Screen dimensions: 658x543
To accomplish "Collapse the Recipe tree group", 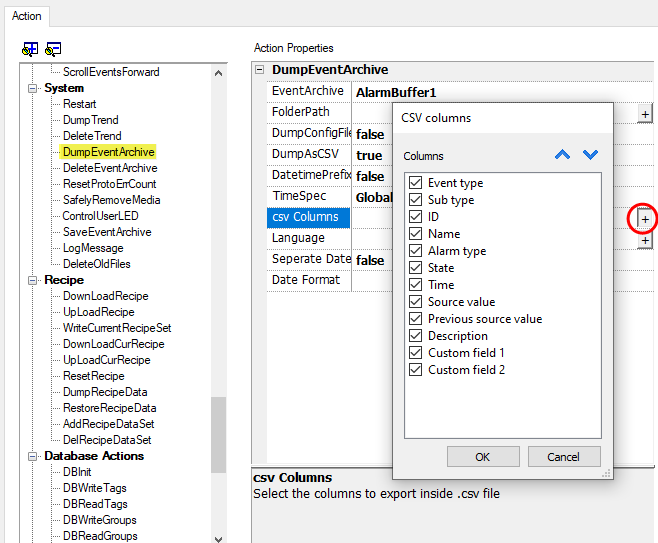I will [33, 280].
